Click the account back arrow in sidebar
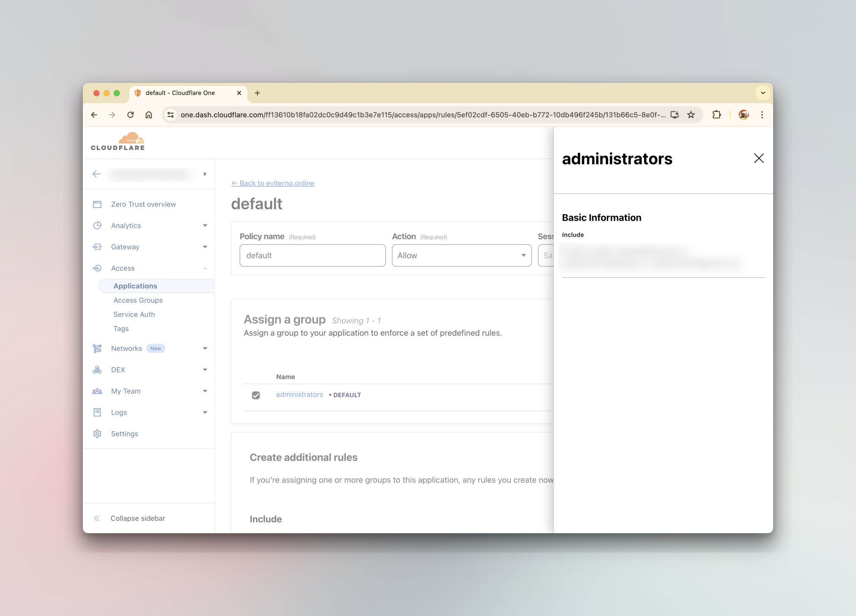The image size is (856, 616). coord(97,174)
